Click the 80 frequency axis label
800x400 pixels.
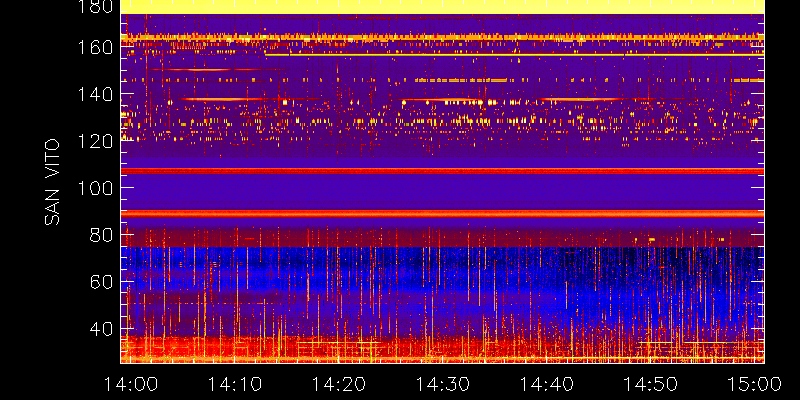102,235
